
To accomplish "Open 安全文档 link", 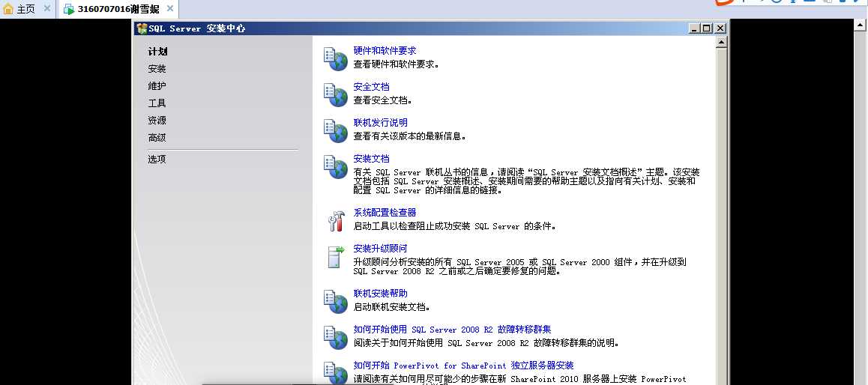I will [x=372, y=86].
